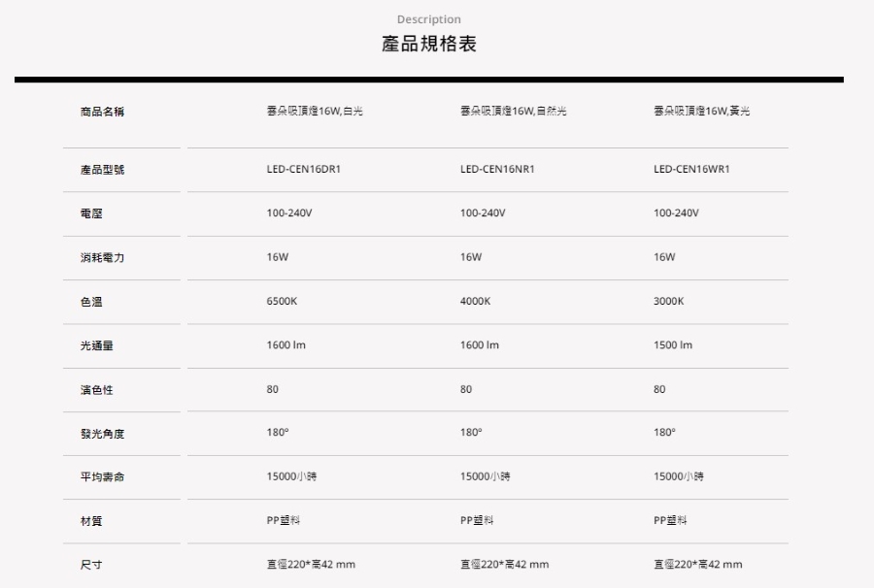Click the 16W 自然光 product name

click(514, 113)
